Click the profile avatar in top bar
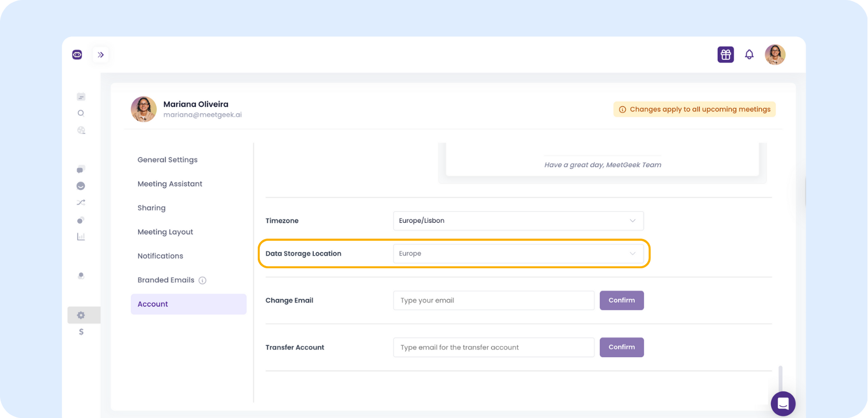868x418 pixels. click(775, 54)
